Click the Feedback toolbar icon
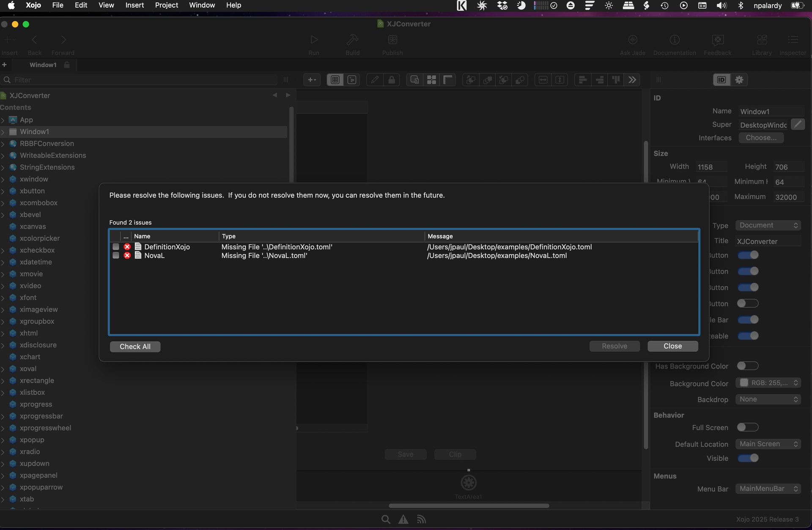This screenshot has width=812, height=530. click(717, 40)
